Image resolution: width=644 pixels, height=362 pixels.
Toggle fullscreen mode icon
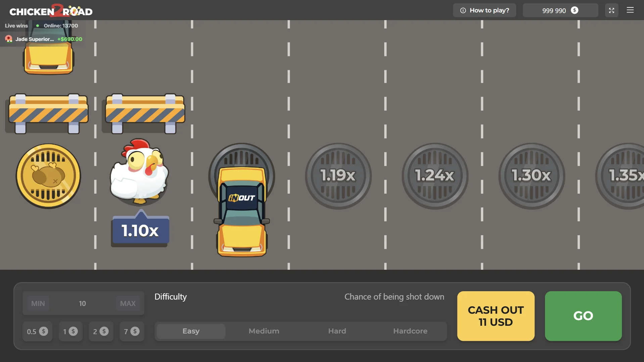611,10
